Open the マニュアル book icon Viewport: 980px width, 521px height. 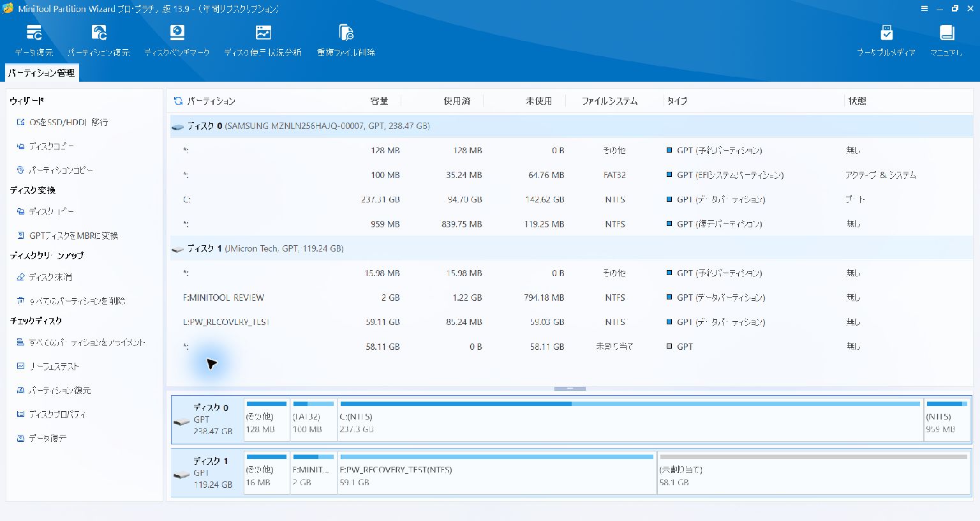pos(947,41)
